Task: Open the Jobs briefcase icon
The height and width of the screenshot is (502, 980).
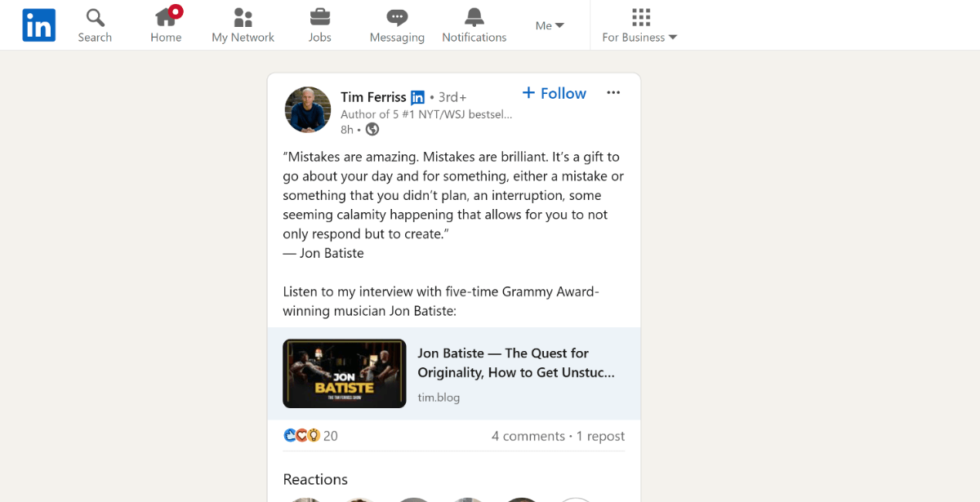Action: pyautogui.click(x=319, y=16)
